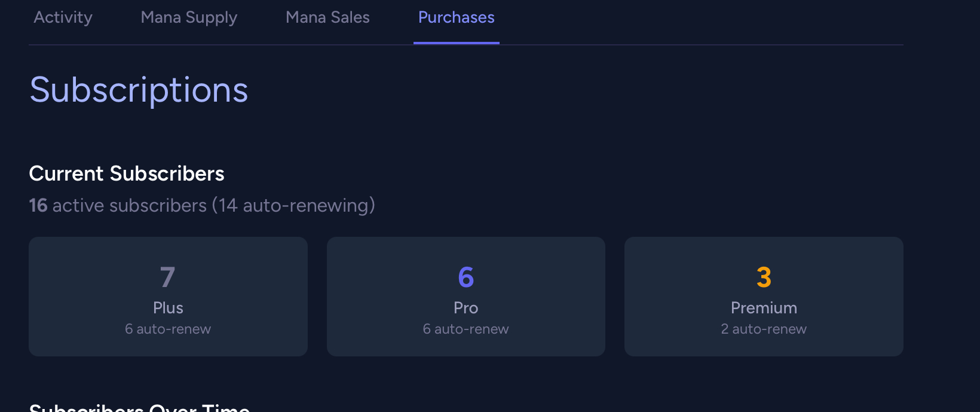Click the underline beneath the Purchases tab

click(x=456, y=43)
